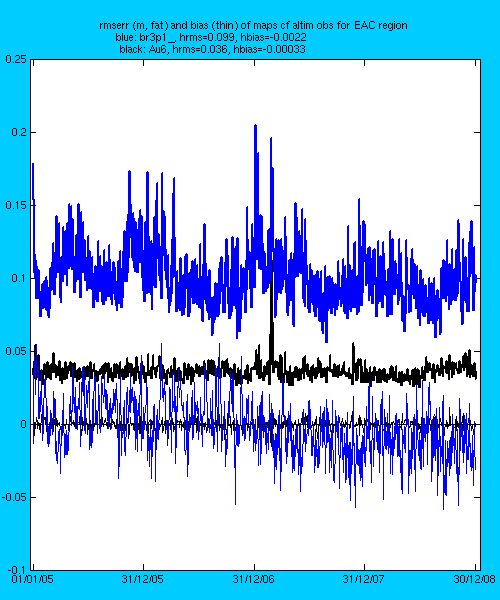Click the x-axis date label 31/12/06
Image resolution: width=500 pixels, height=600 pixels.
tap(253, 579)
